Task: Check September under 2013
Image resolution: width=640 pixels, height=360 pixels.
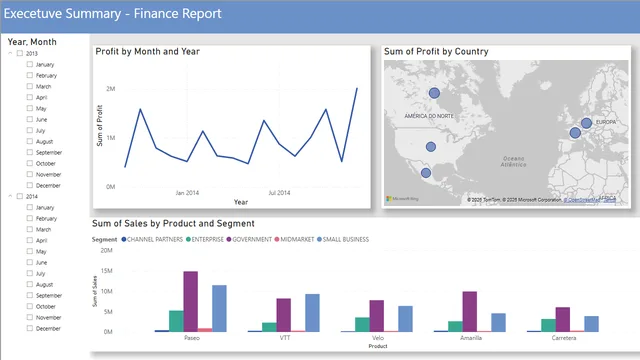Action: 30,152
